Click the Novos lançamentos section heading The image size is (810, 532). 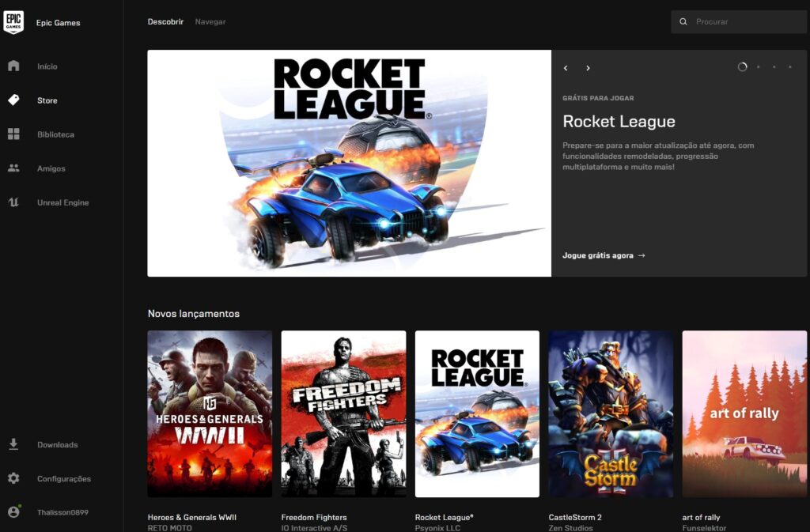click(194, 313)
